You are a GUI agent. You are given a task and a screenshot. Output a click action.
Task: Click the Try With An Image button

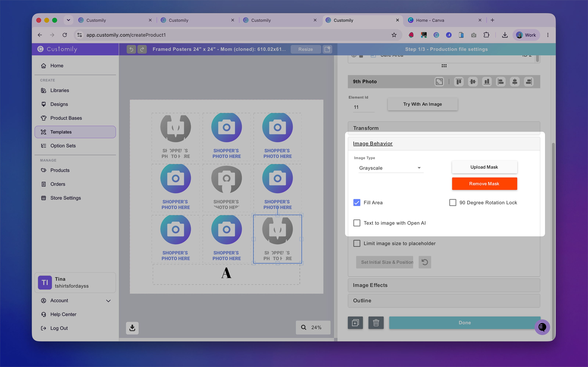coord(423,104)
